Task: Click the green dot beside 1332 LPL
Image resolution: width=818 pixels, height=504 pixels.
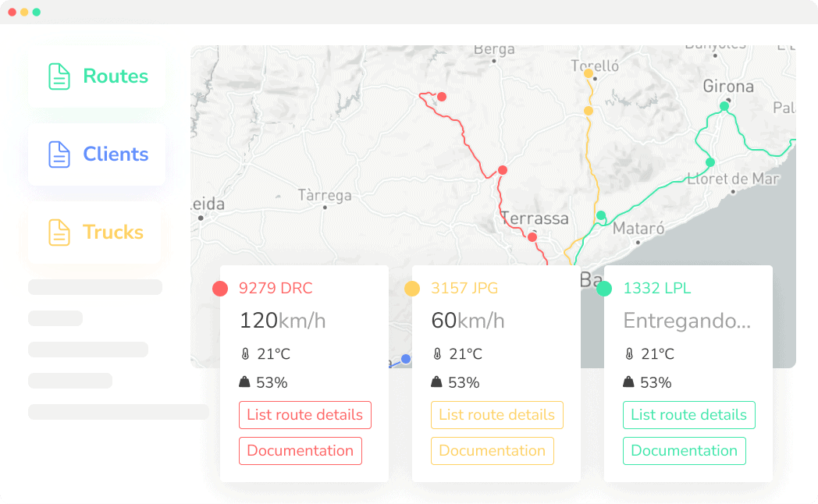Action: click(x=604, y=289)
